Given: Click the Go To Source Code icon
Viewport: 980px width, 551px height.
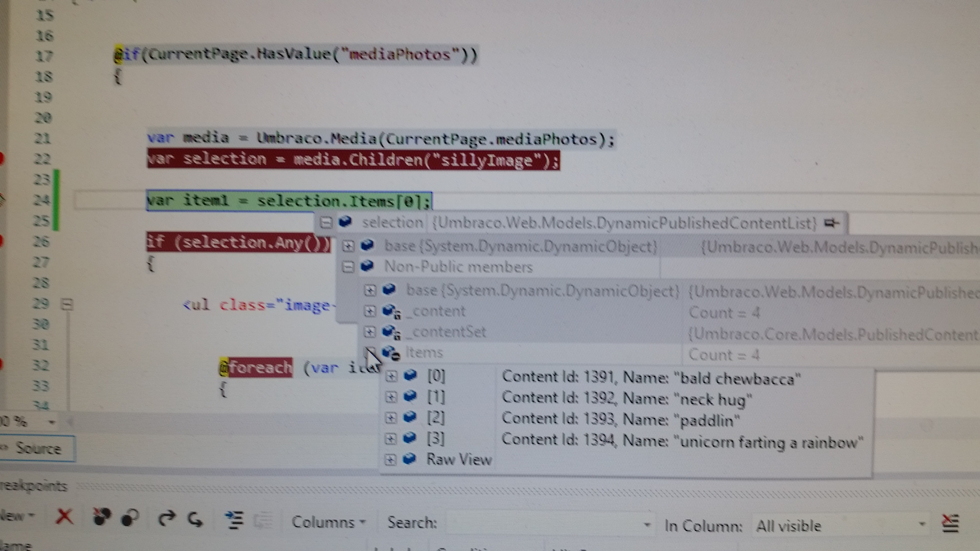Looking at the screenshot, I should click(x=234, y=520).
